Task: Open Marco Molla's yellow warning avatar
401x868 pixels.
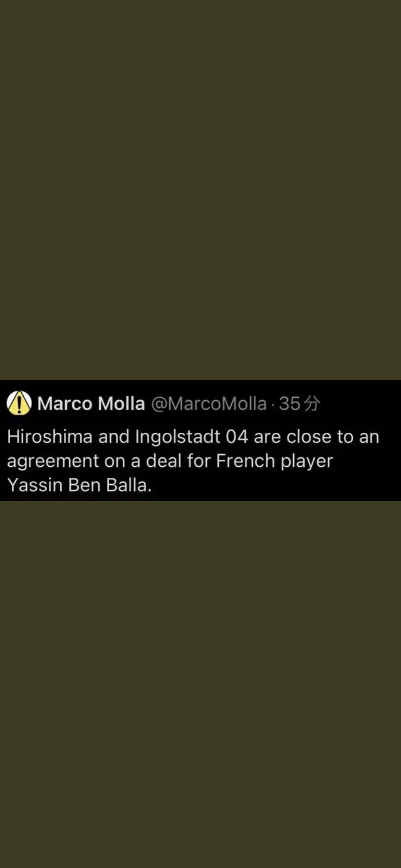Action: [19, 403]
